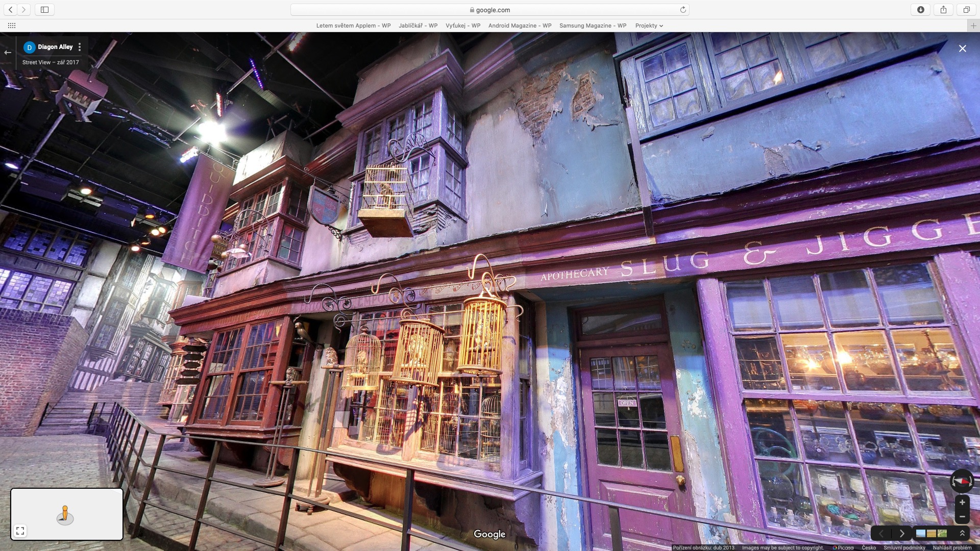Go back using the left arrow overlay
This screenshot has height=551, width=980.
coord(8,53)
